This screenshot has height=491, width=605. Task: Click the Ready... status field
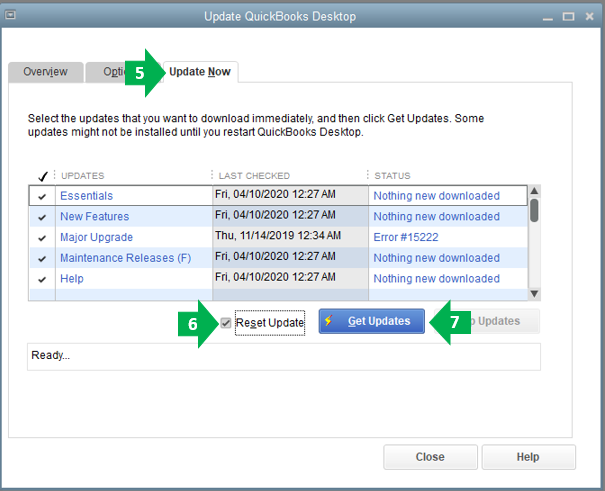coord(284,356)
